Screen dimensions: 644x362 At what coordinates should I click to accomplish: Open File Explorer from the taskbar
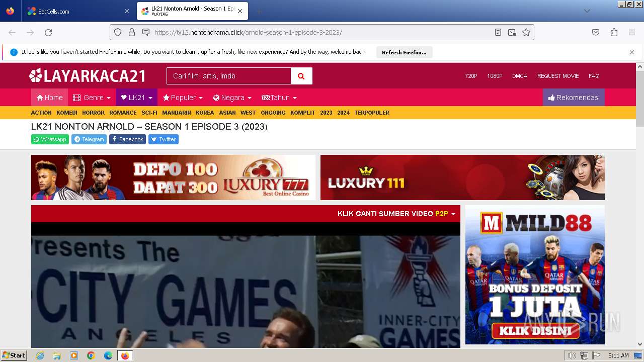(x=57, y=355)
